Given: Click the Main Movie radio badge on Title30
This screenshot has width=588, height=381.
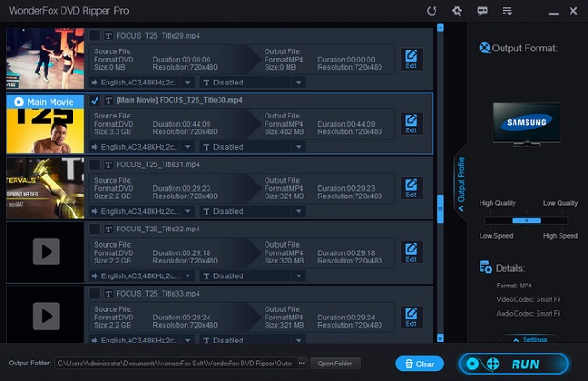Looking at the screenshot, I should pyautogui.click(x=18, y=102).
